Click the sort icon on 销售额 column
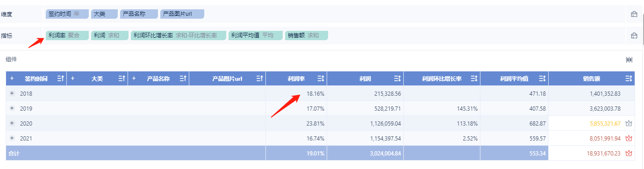Screen dimensions: 644x169 (629, 78)
